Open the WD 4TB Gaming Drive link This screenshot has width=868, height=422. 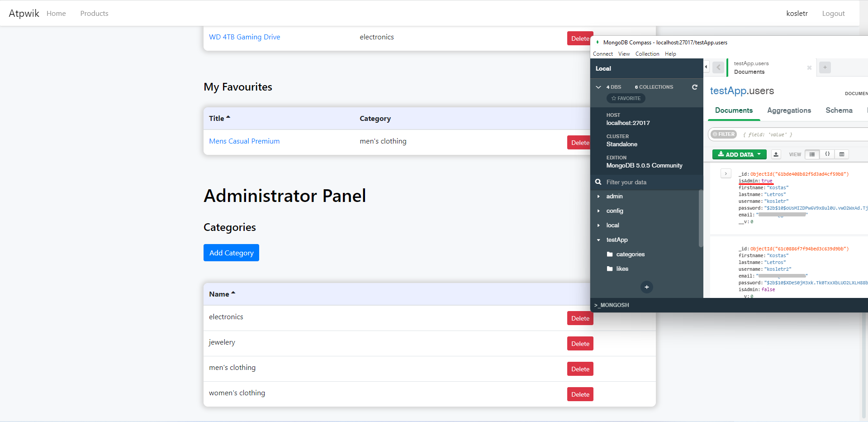click(x=244, y=37)
